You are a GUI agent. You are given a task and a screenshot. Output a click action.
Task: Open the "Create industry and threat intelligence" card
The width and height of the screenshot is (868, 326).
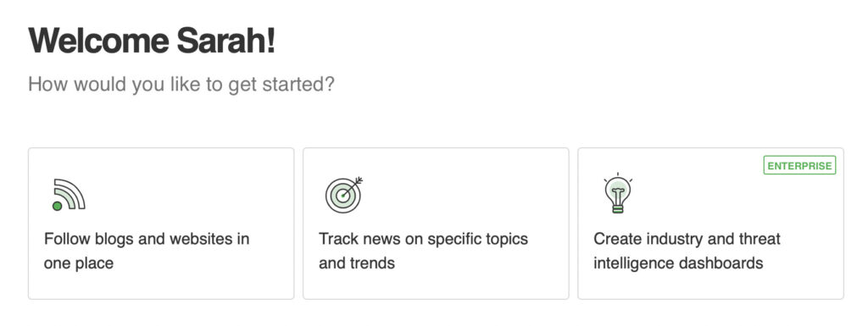(x=711, y=224)
